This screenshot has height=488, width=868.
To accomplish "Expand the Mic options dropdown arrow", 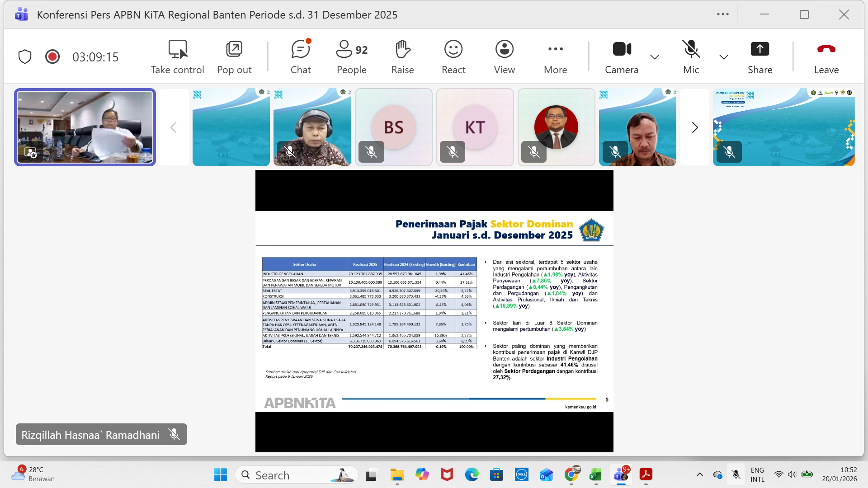I will [x=723, y=57].
